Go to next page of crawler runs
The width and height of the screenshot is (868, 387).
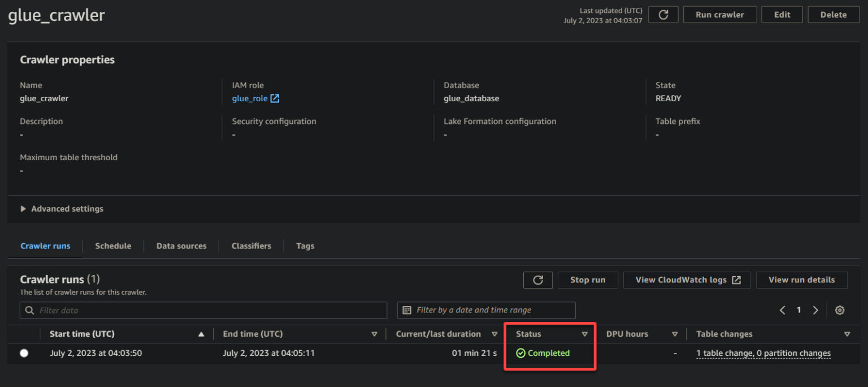point(815,310)
